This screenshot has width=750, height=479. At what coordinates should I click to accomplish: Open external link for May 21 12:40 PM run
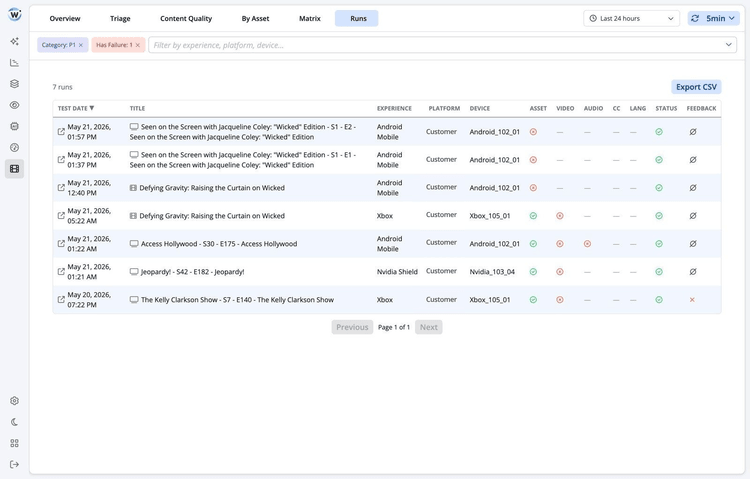(61, 188)
